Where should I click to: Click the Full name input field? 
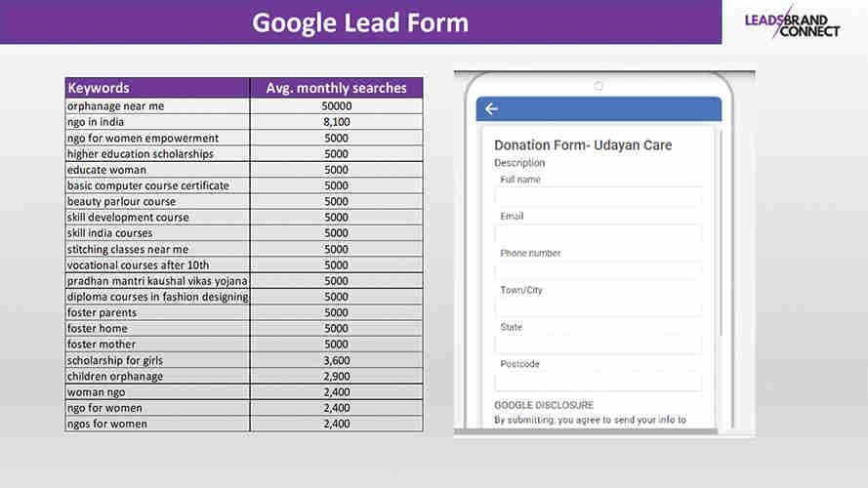click(x=599, y=197)
